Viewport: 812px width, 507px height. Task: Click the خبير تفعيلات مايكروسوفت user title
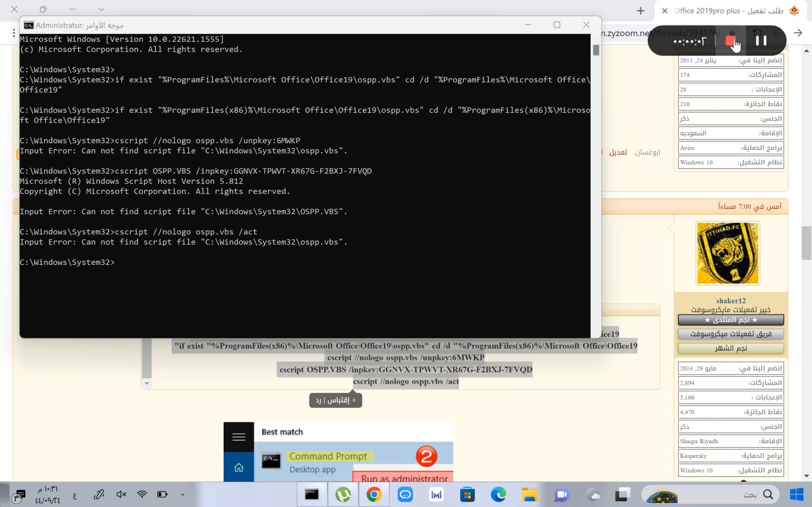click(x=731, y=310)
